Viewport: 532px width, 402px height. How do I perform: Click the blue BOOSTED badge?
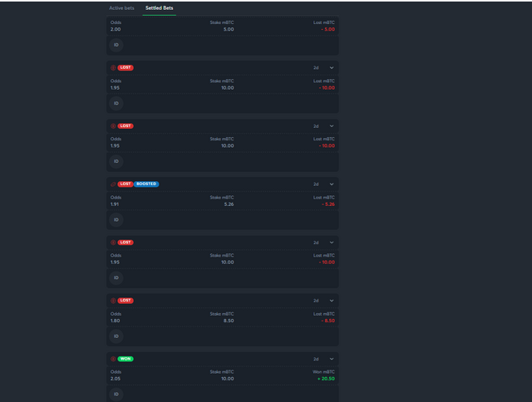[146, 184]
